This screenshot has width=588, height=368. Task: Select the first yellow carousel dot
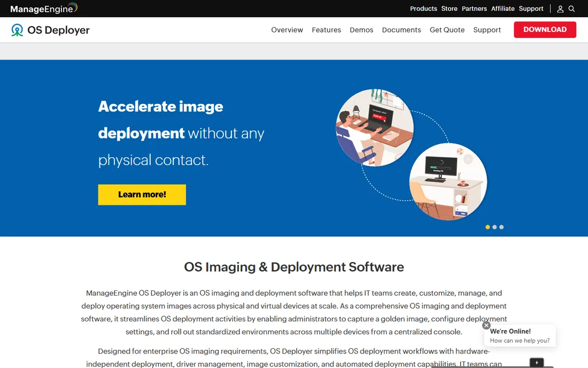click(488, 227)
